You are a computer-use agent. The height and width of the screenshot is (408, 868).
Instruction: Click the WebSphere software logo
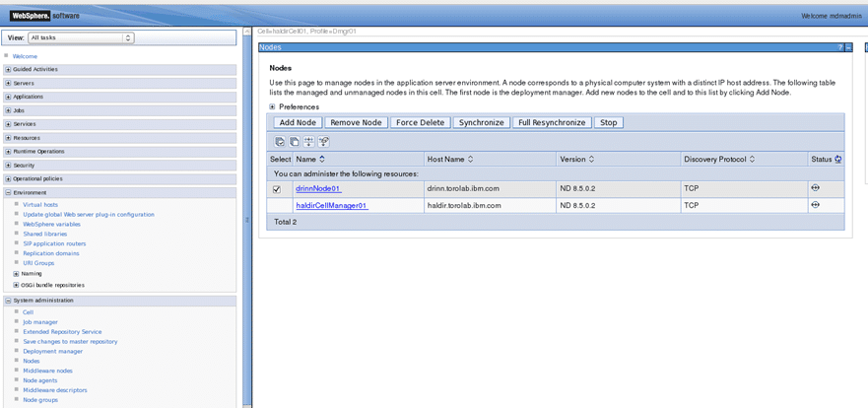44,16
